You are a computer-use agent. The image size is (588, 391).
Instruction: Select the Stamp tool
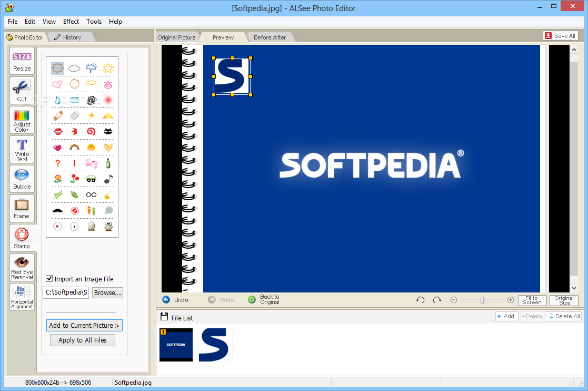[22, 238]
